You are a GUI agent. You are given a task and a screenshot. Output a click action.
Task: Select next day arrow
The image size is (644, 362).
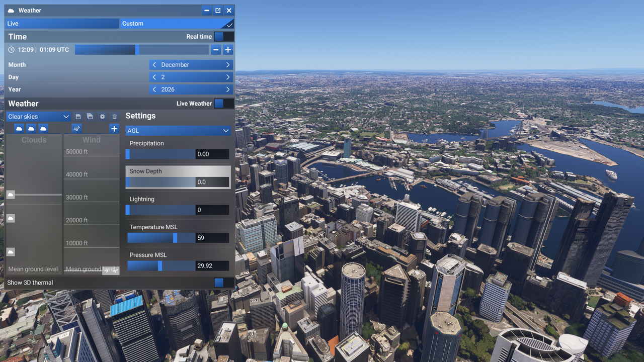[x=228, y=77]
